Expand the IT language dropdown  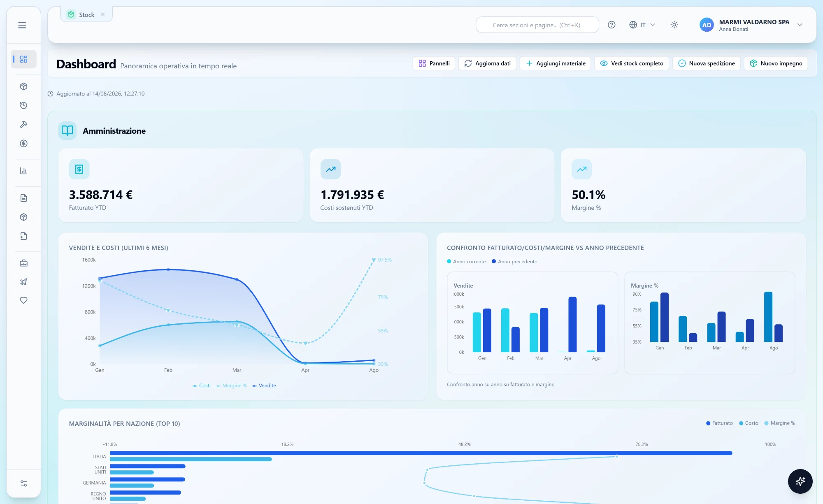click(642, 25)
